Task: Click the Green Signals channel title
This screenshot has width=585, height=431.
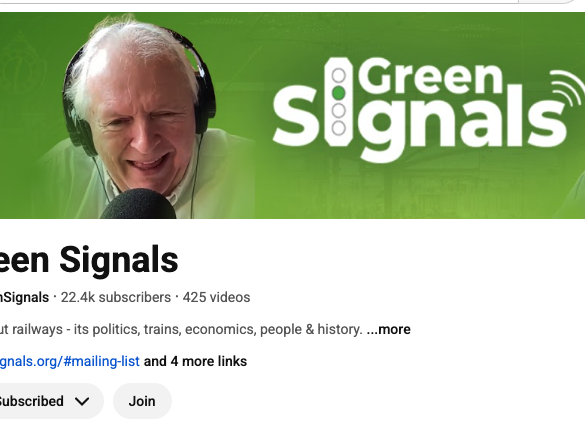Action: [x=89, y=260]
